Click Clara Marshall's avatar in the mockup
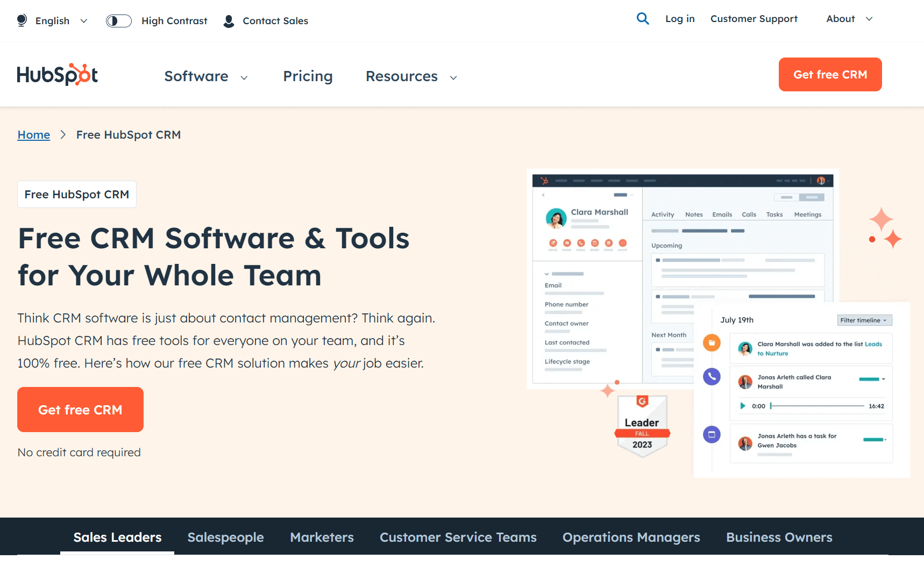The image size is (924, 567). [556, 218]
